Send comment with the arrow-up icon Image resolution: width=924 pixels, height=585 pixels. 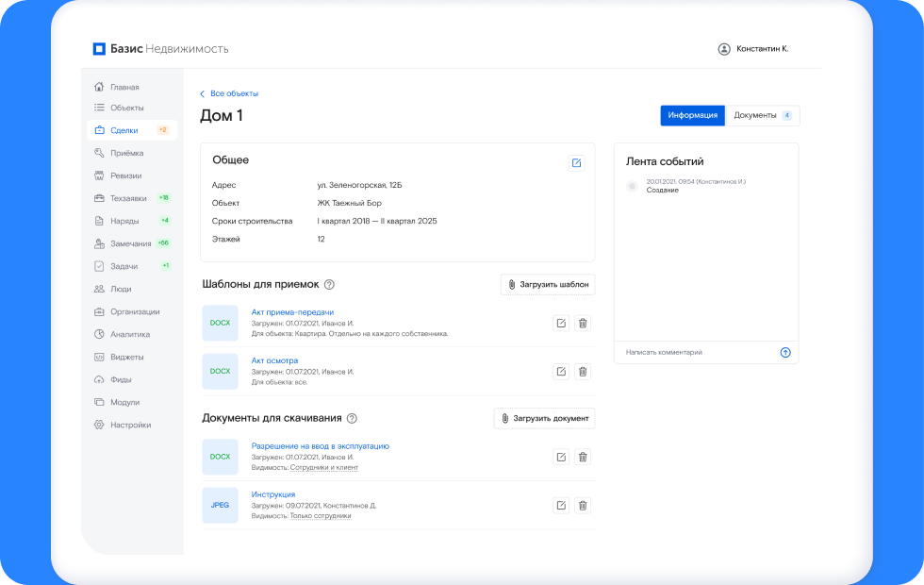pos(785,352)
